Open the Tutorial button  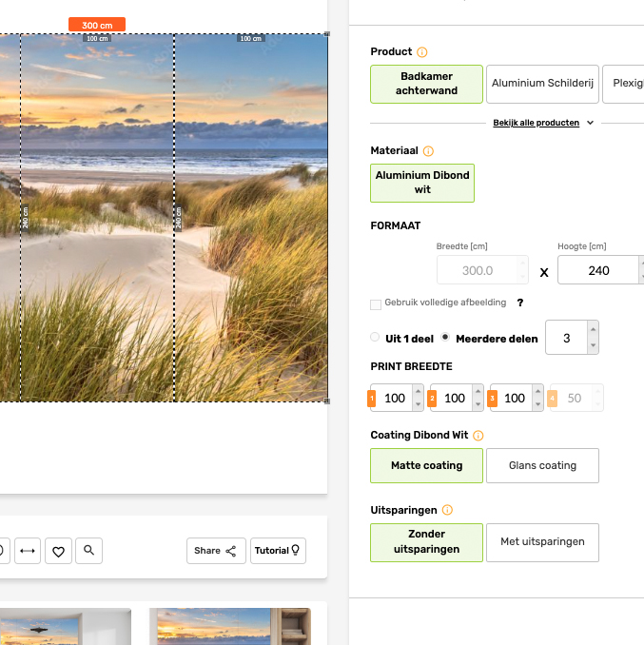pyautogui.click(x=278, y=551)
